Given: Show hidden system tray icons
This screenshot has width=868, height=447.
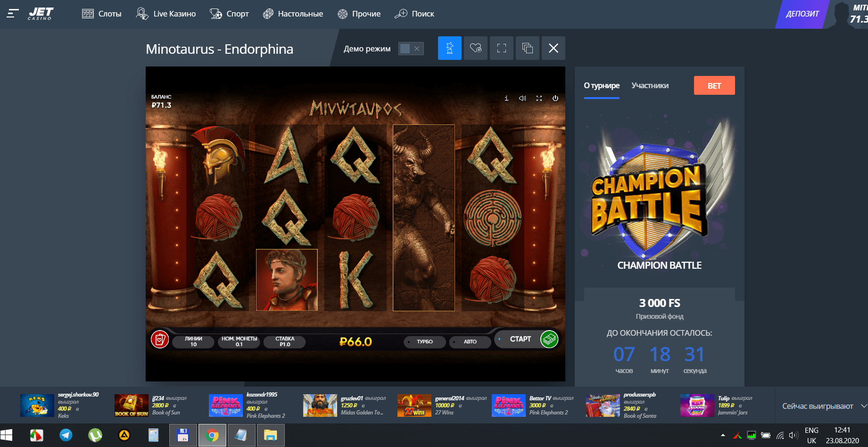Looking at the screenshot, I should (x=723, y=435).
